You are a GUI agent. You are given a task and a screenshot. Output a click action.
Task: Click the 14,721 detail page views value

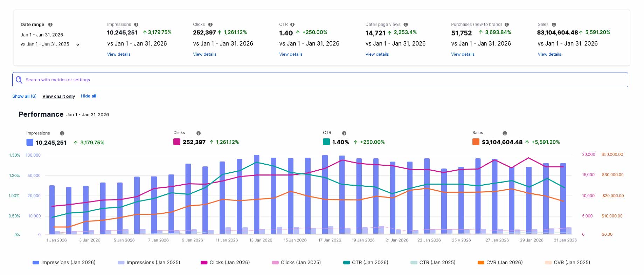click(375, 33)
